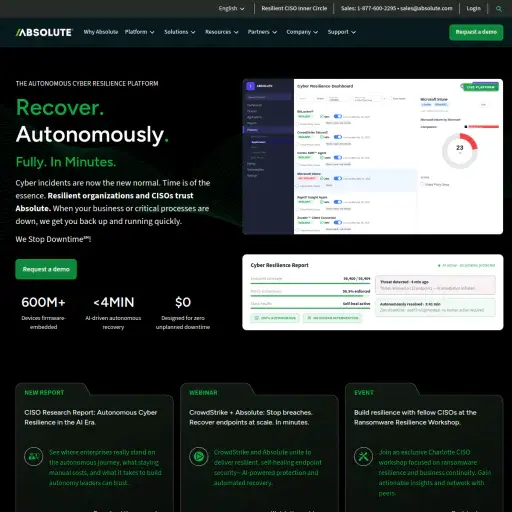The height and width of the screenshot is (512, 512).
Task: Click the Live Platform badge on dashboard
Action: pyautogui.click(x=480, y=87)
